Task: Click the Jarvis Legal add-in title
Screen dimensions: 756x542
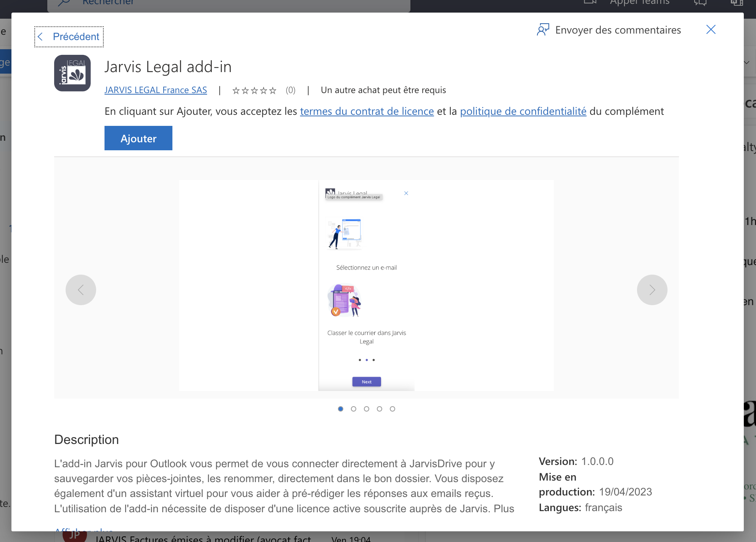Action: coord(168,67)
